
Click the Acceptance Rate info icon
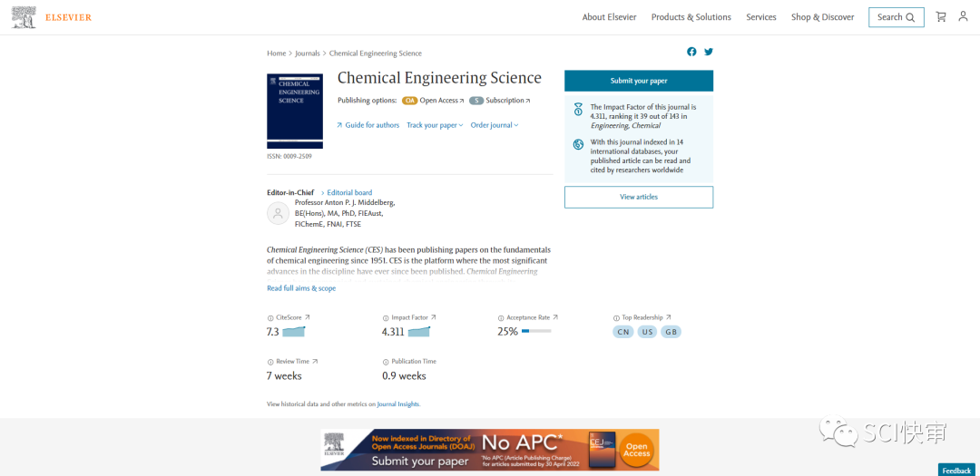pyautogui.click(x=501, y=318)
